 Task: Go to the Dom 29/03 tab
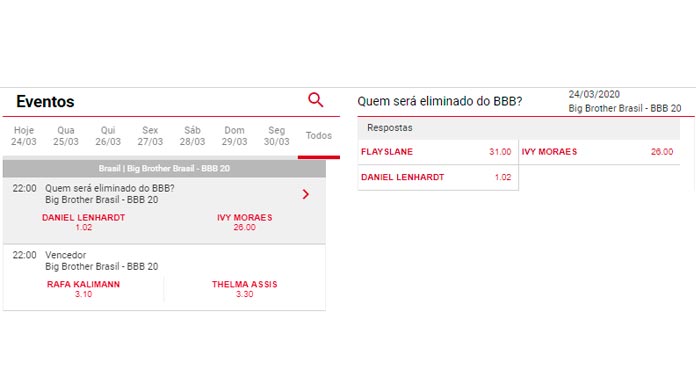[x=234, y=136]
